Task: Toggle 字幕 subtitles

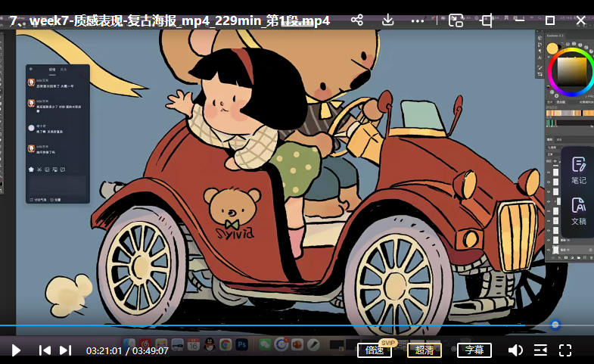Action: 474,350
